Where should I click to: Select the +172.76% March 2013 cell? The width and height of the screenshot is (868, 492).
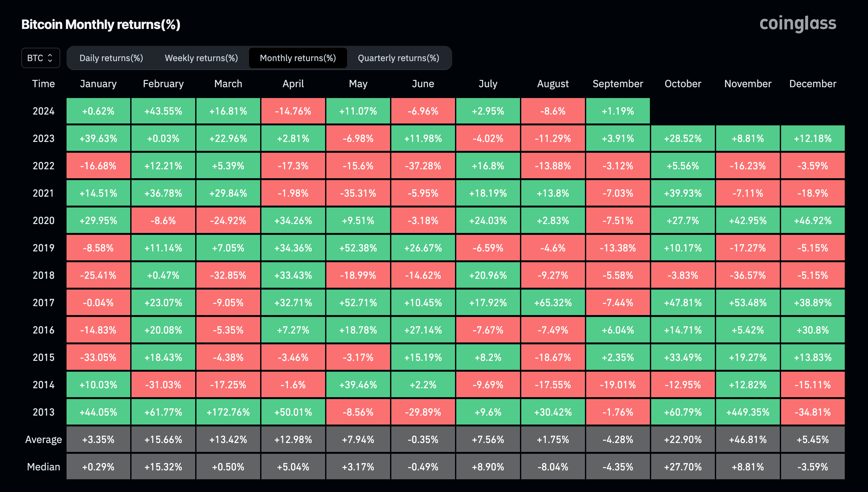[x=228, y=411]
